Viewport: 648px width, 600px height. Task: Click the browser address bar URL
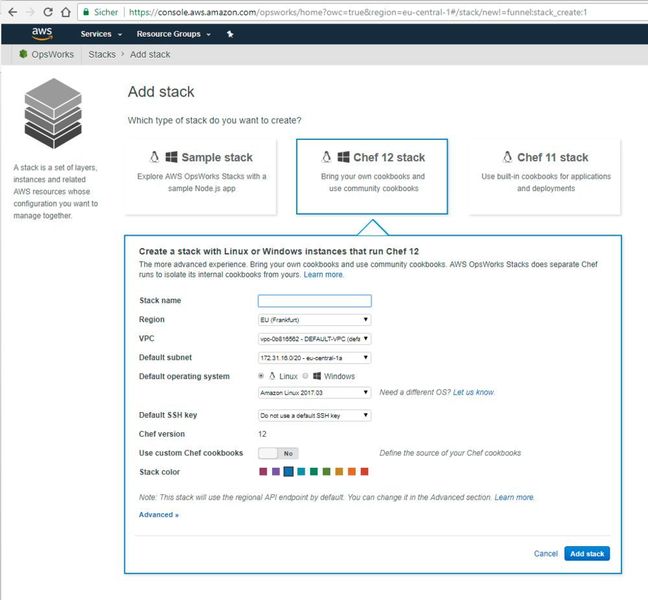[357, 12]
